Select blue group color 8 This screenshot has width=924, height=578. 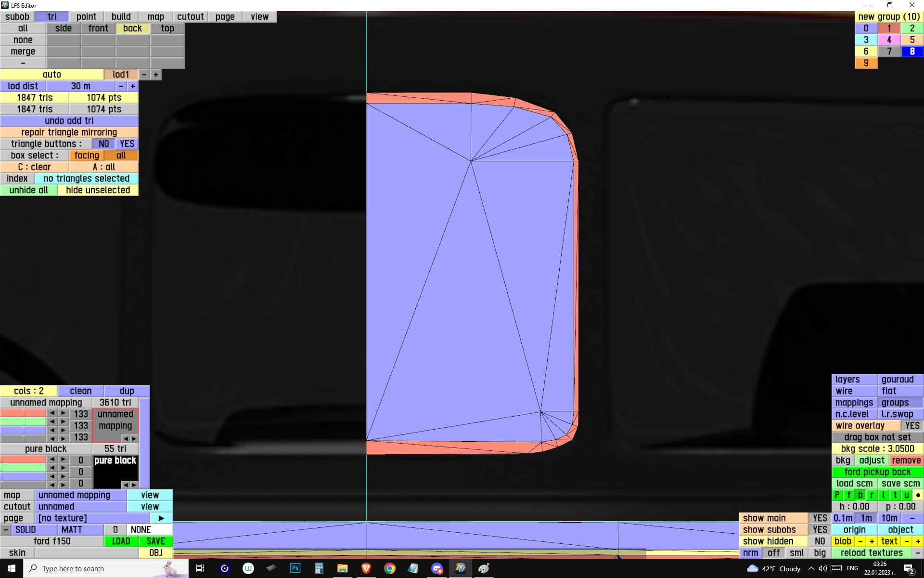coord(911,52)
